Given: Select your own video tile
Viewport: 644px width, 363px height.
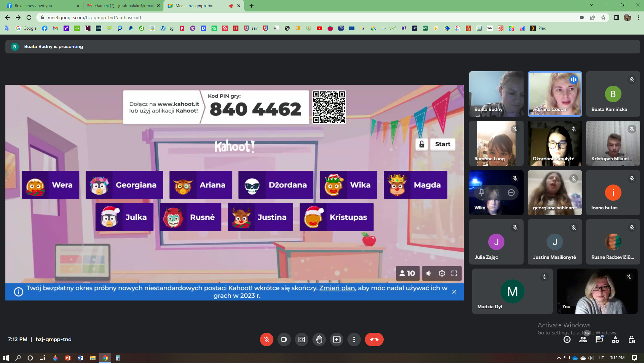Looking at the screenshot, I should point(597,291).
